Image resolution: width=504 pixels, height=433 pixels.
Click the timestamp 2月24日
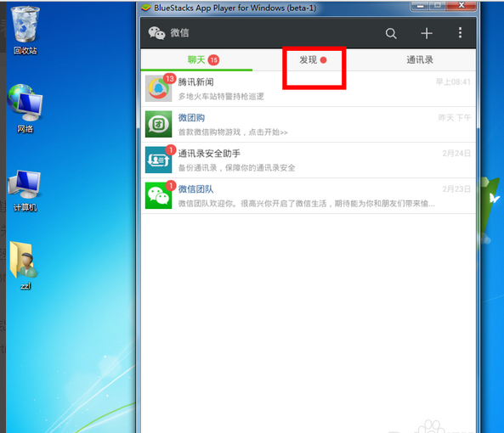pyautogui.click(x=456, y=153)
